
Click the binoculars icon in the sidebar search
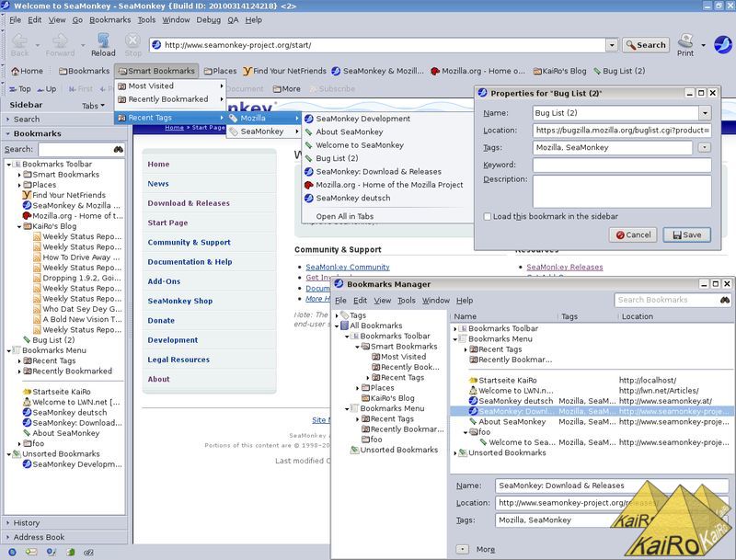(x=119, y=149)
